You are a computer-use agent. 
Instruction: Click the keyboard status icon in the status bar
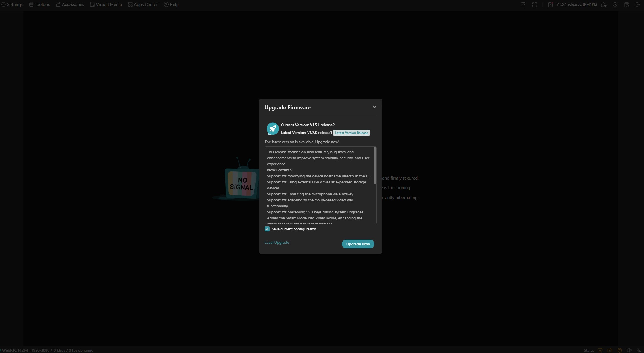pos(610,350)
